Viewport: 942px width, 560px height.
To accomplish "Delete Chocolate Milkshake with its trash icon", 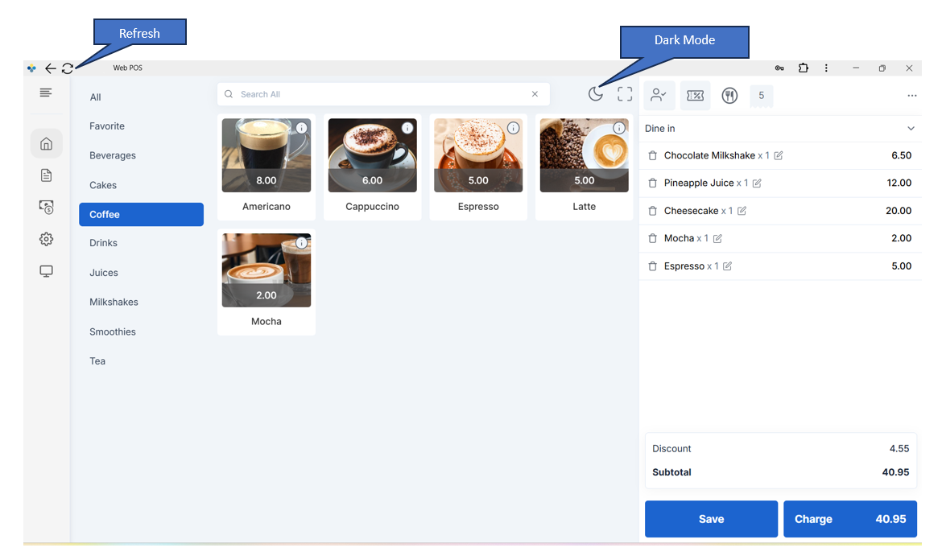I will 653,156.
